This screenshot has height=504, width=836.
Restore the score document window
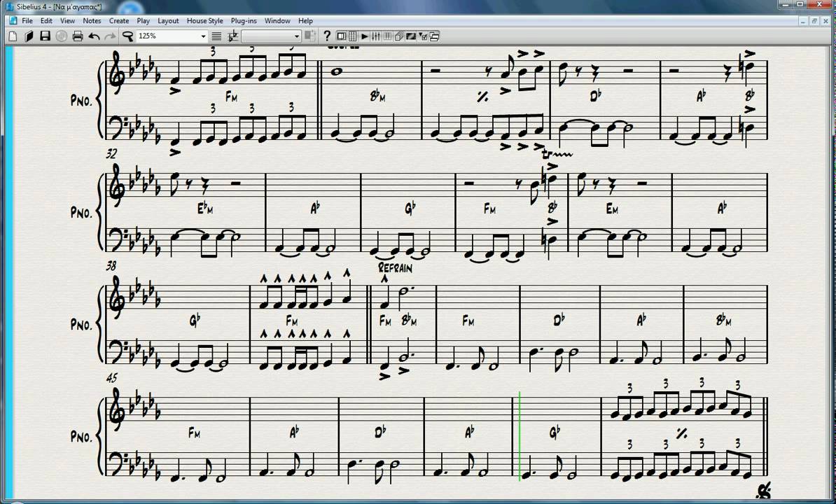coord(814,21)
